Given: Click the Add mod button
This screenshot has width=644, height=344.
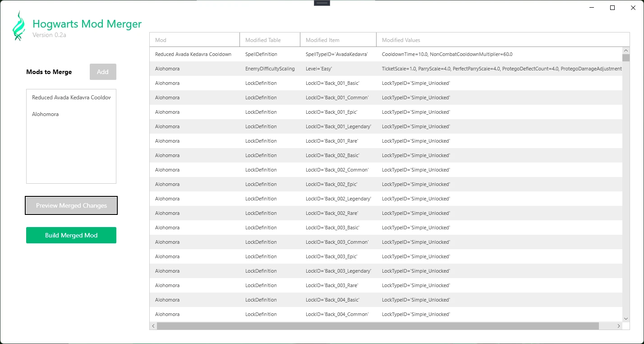Looking at the screenshot, I should click(x=103, y=72).
